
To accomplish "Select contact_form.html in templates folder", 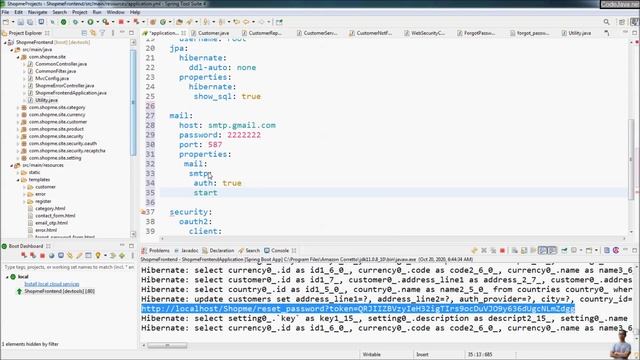I will click(x=55, y=216).
